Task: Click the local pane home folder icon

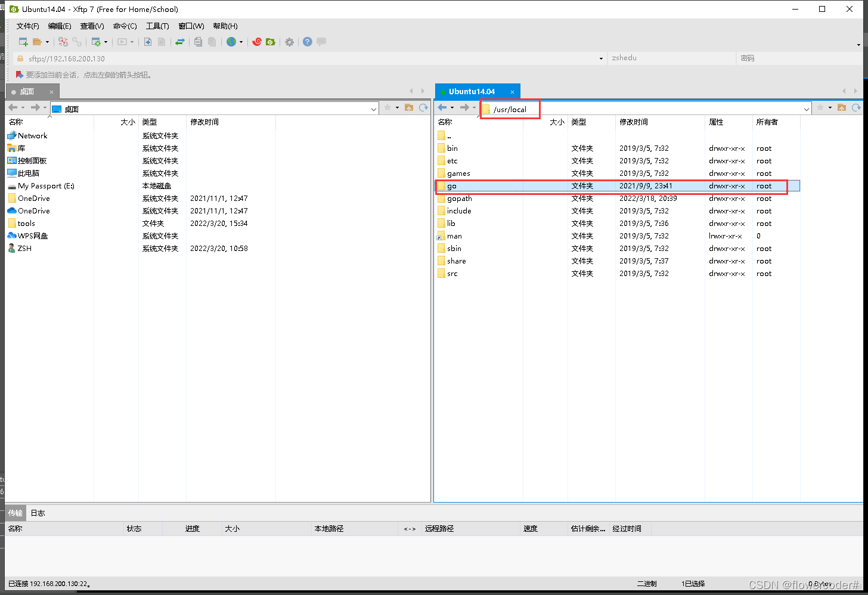Action: [x=409, y=107]
